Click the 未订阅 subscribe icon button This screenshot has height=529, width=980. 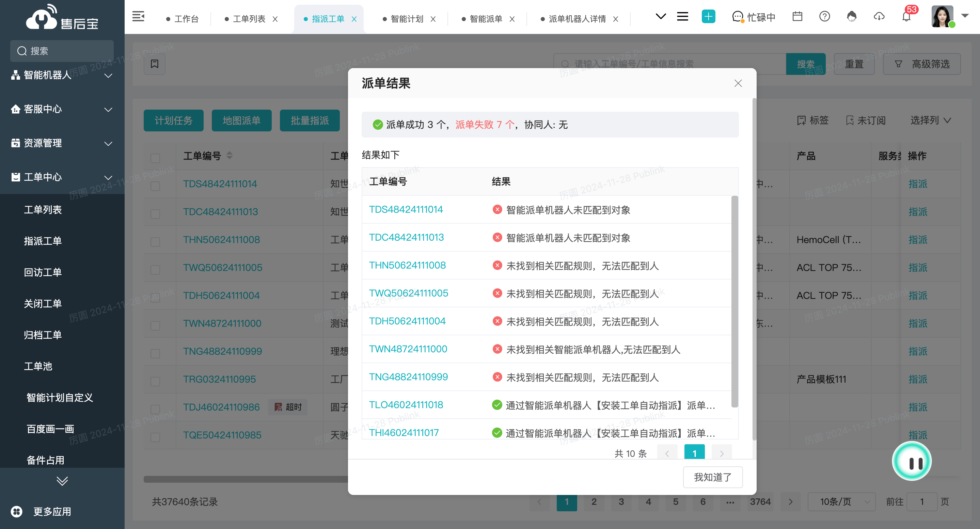point(866,121)
